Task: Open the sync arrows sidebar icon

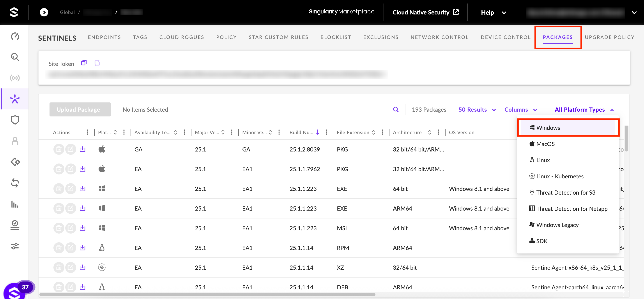Action: (15, 183)
